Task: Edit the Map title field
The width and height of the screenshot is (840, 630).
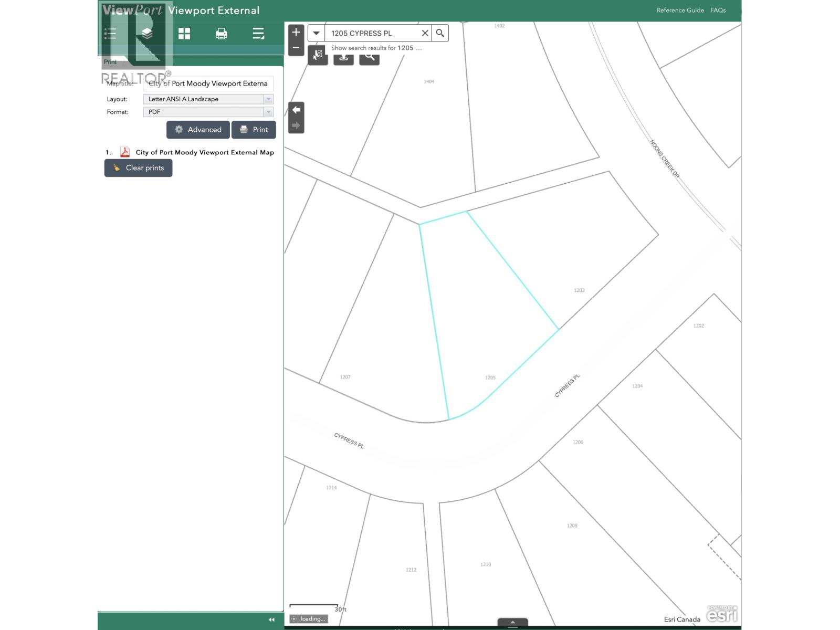Action: coord(208,83)
